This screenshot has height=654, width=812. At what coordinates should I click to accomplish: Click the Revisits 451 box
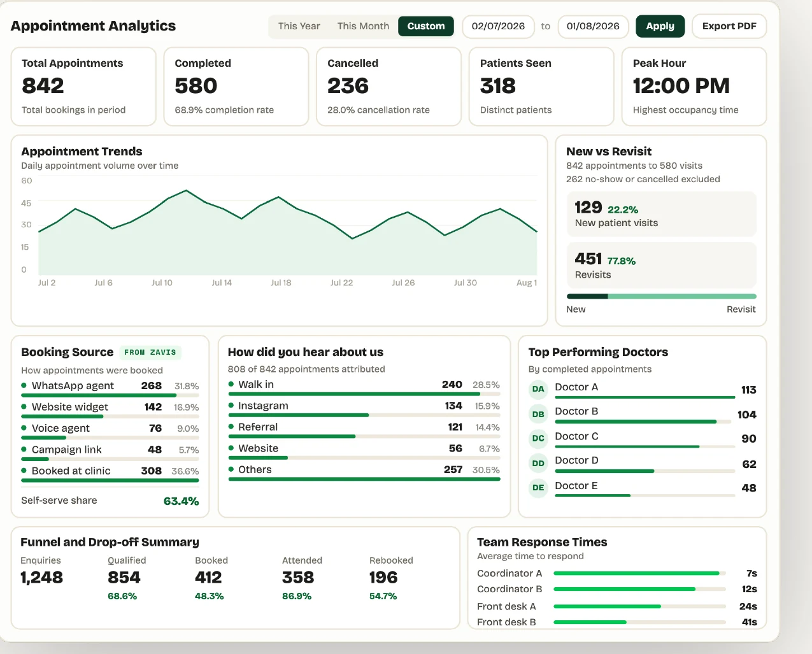(x=661, y=266)
